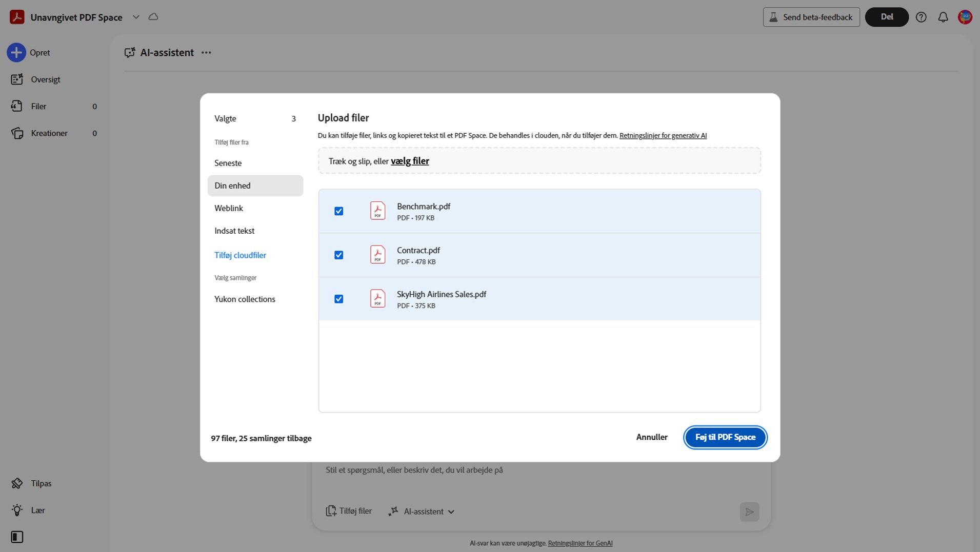Click the blue Opret plus icon
Image resolution: width=980 pixels, height=552 pixels.
(16, 52)
